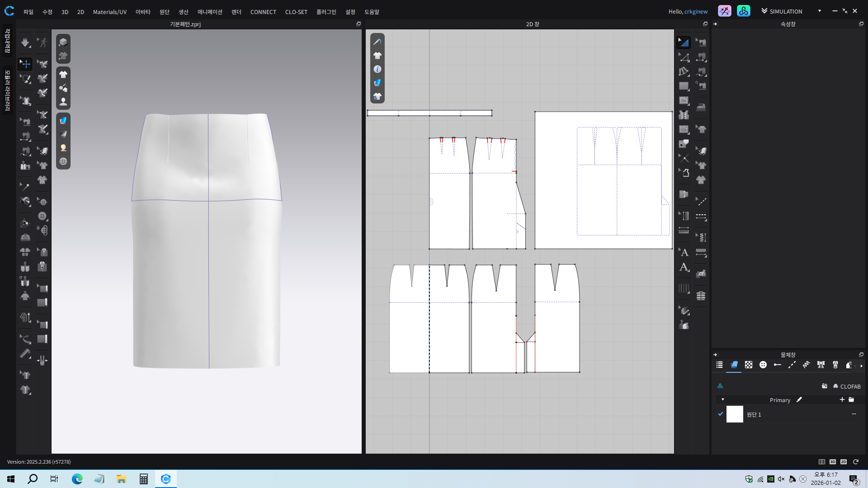The width and height of the screenshot is (868, 488).
Task: Click the add fabric plus button
Action: 842,400
